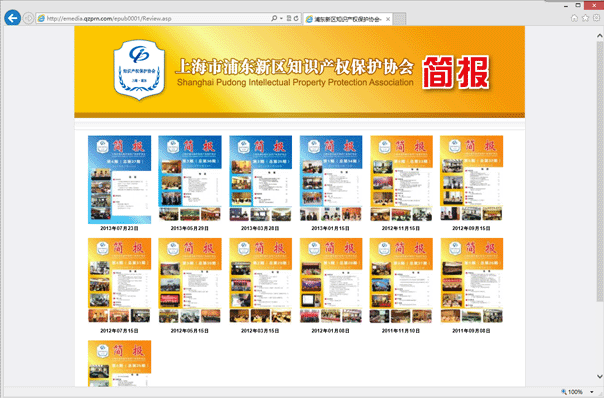This screenshot has width=604, height=398.
Task: Open the browser Home icon
Action: tap(574, 18)
